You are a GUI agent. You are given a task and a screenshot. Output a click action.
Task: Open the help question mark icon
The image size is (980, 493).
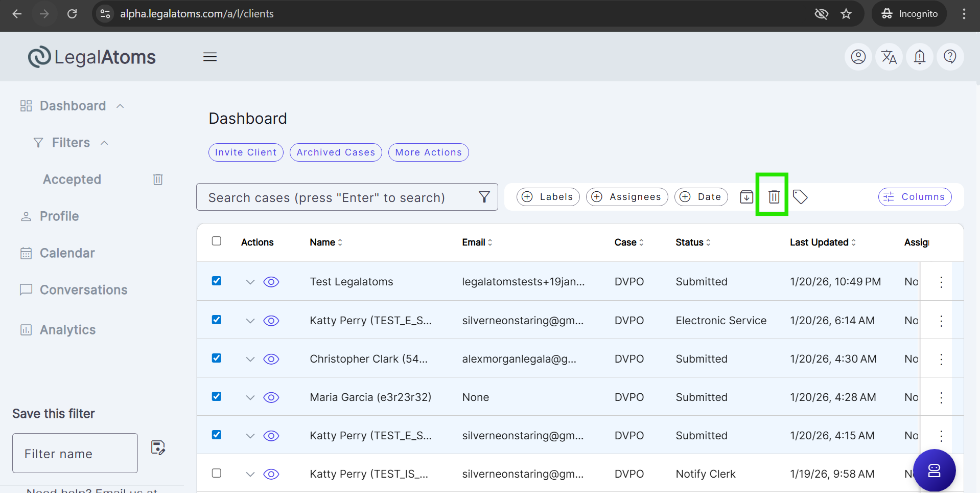(950, 57)
